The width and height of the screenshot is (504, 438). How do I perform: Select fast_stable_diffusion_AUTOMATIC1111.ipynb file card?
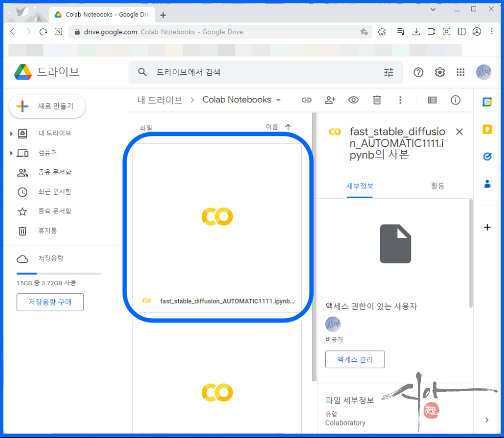pyautogui.click(x=217, y=228)
